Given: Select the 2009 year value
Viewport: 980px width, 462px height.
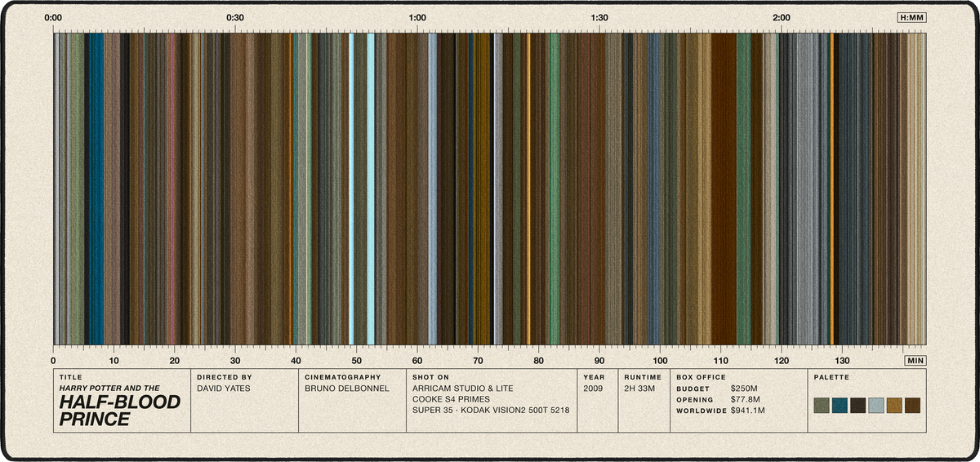Looking at the screenshot, I should [x=594, y=389].
